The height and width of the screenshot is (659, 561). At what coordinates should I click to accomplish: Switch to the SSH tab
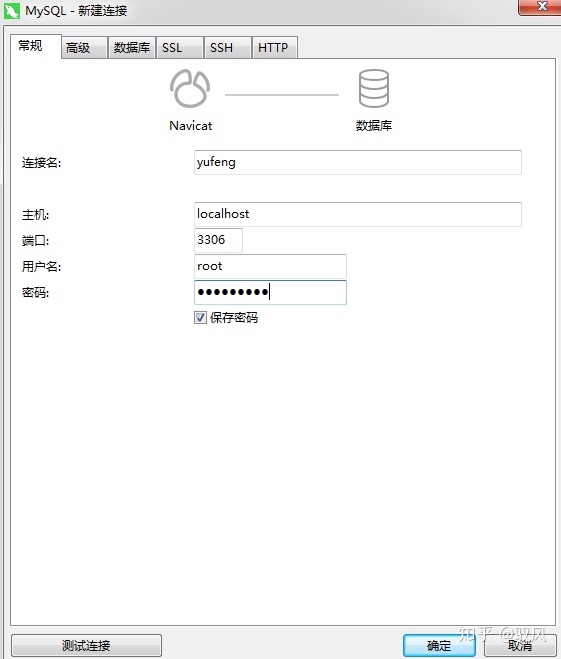227,47
